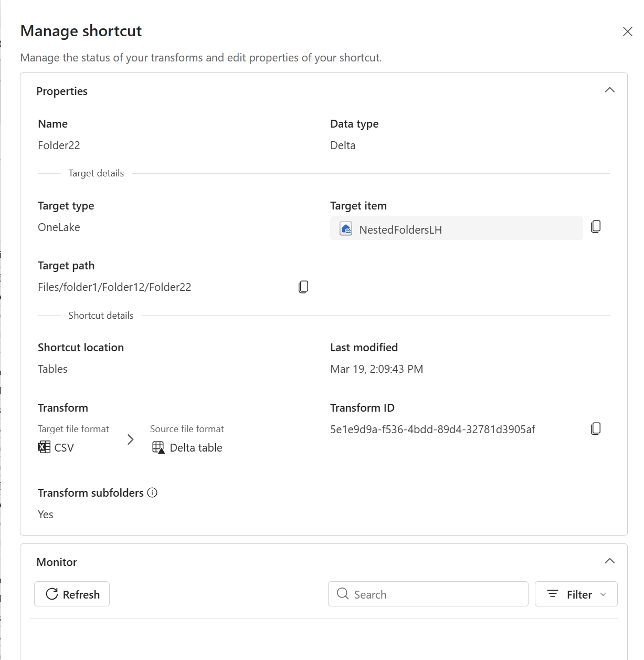Screen dimensions: 644x660
Task: Collapse the Monitor section
Action: pyautogui.click(x=610, y=561)
